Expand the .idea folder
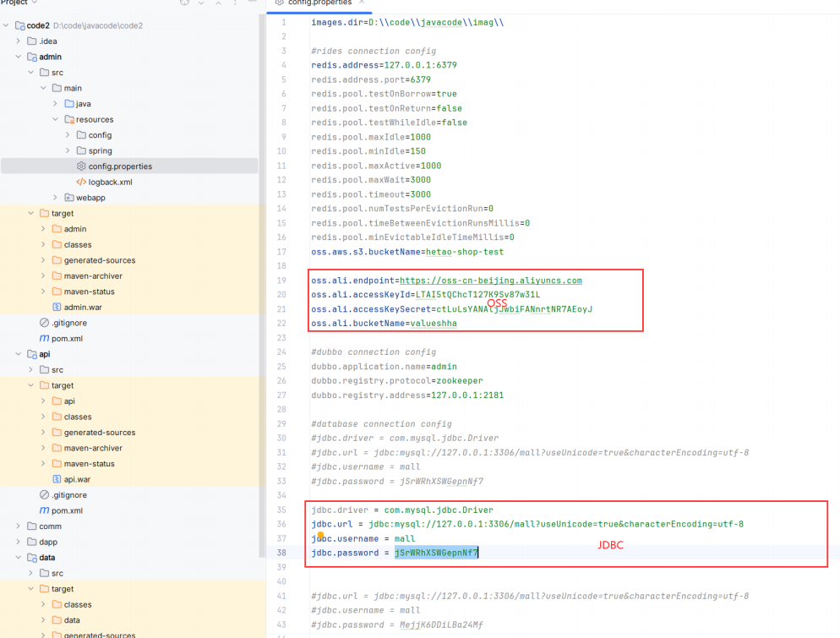 pos(19,41)
